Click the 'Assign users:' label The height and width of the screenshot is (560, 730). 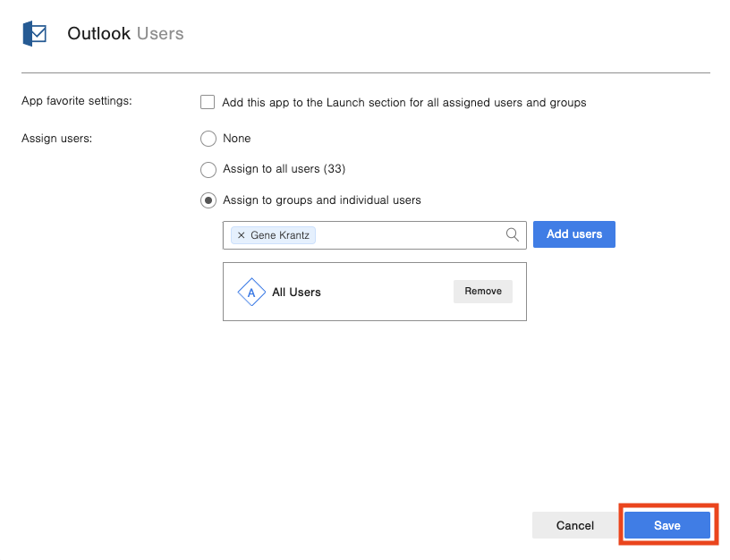(x=56, y=138)
